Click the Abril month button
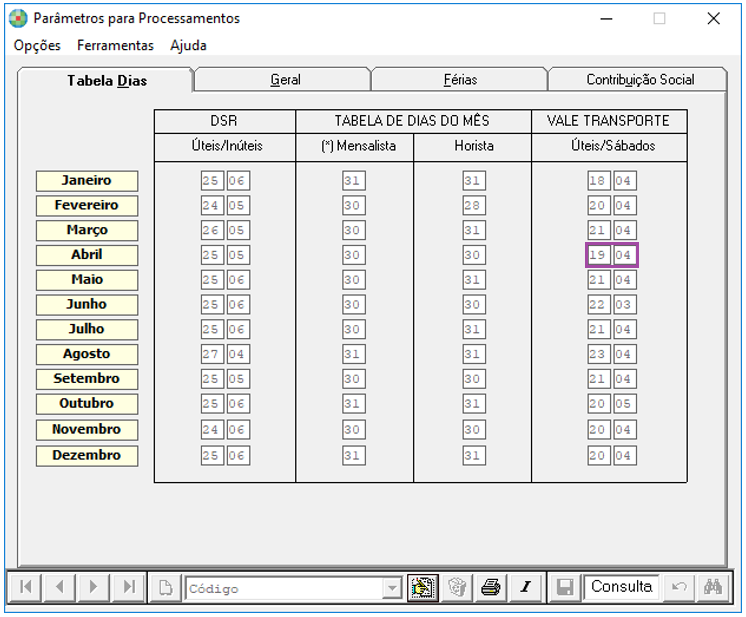746x617 pixels. (x=87, y=255)
